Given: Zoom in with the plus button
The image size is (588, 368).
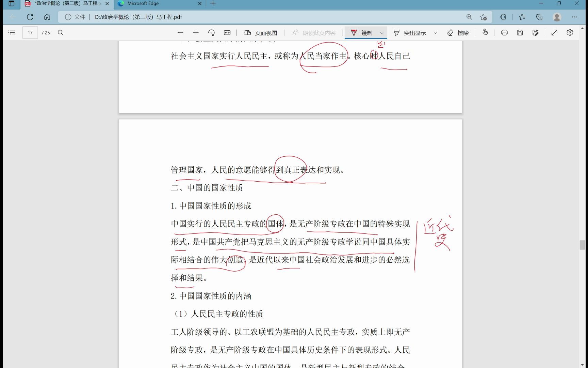Looking at the screenshot, I should tap(196, 33).
